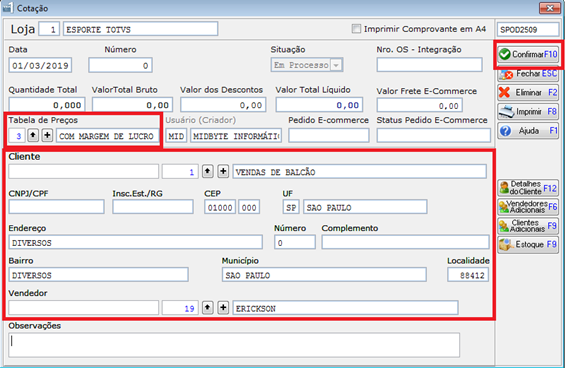Close the Cotação window

coord(550,8)
